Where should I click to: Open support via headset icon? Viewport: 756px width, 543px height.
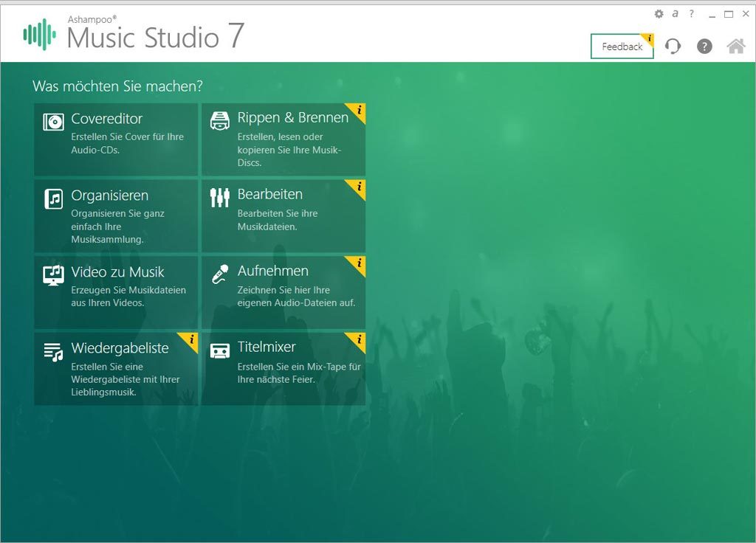tap(673, 46)
